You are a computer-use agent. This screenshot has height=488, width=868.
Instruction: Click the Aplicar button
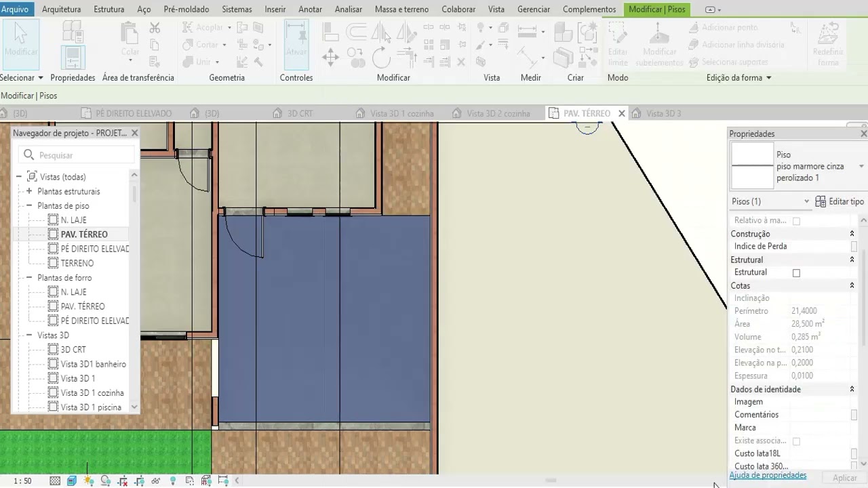click(x=845, y=478)
